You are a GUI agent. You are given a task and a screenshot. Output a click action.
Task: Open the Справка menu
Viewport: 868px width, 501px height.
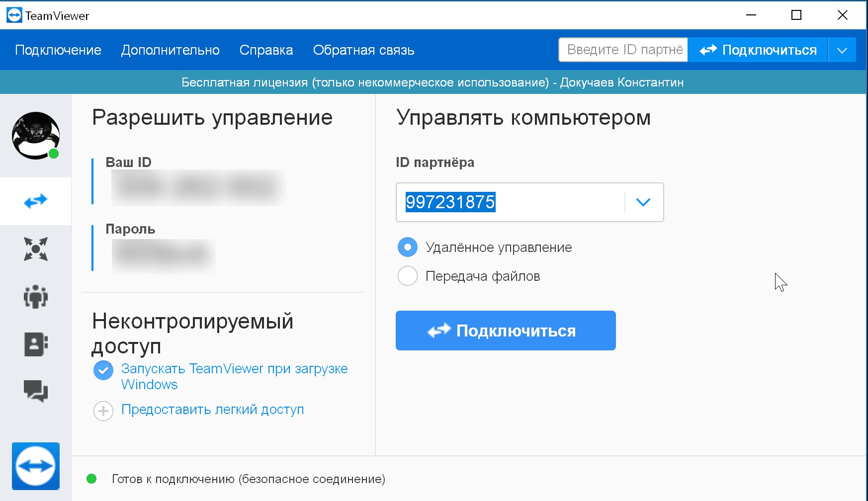click(266, 50)
